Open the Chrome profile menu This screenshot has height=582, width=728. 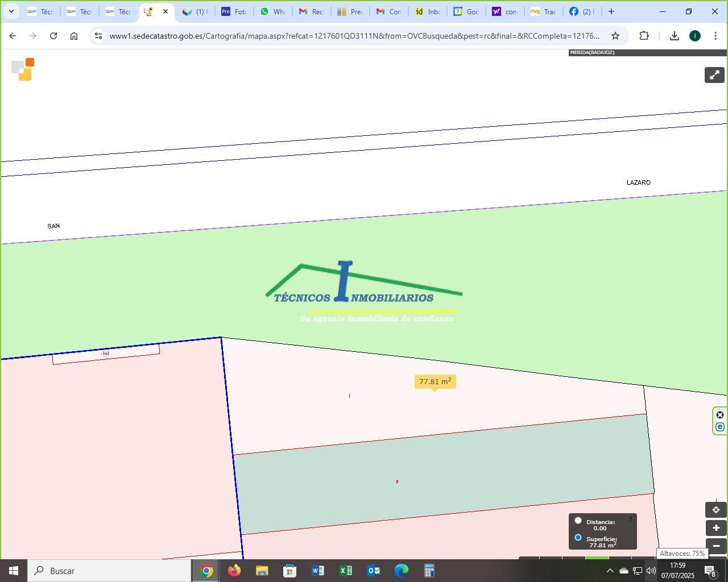coord(695,36)
